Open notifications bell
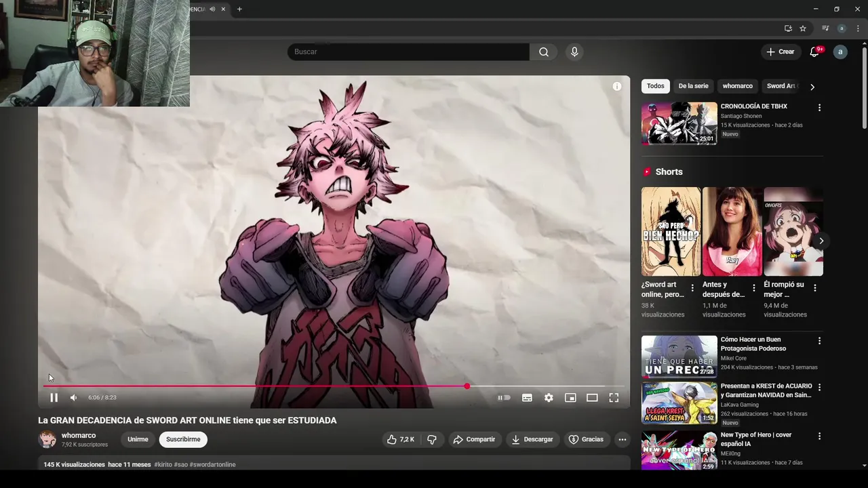The width and height of the screenshot is (868, 488). pyautogui.click(x=815, y=52)
